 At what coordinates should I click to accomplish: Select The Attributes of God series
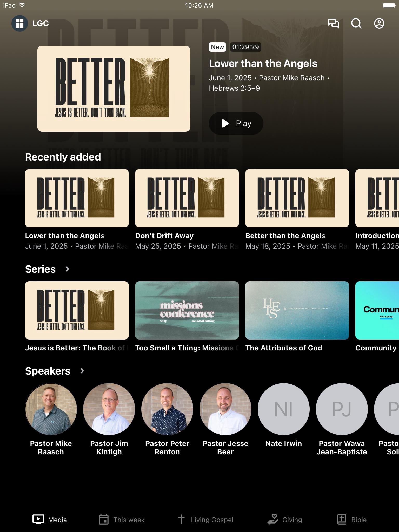click(297, 310)
